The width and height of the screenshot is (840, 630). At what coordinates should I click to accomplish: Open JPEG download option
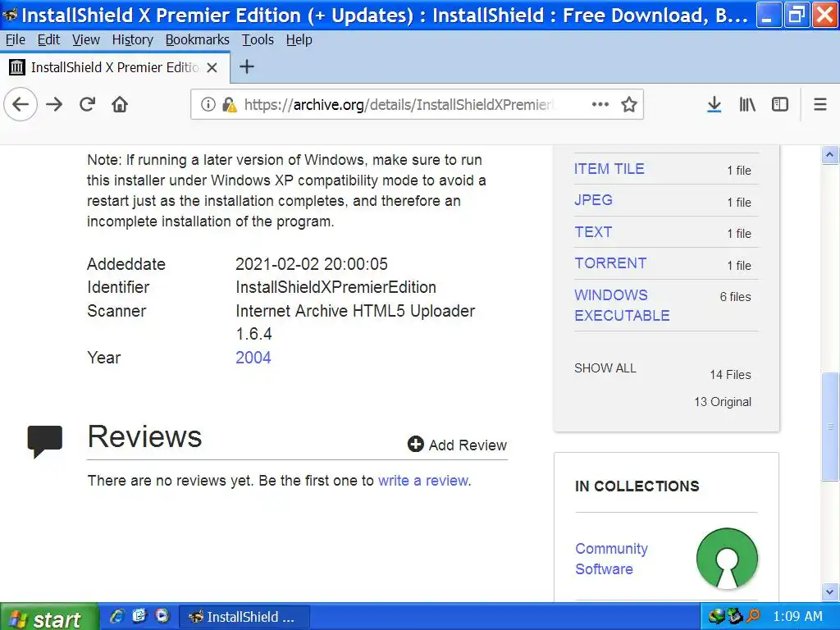[593, 200]
